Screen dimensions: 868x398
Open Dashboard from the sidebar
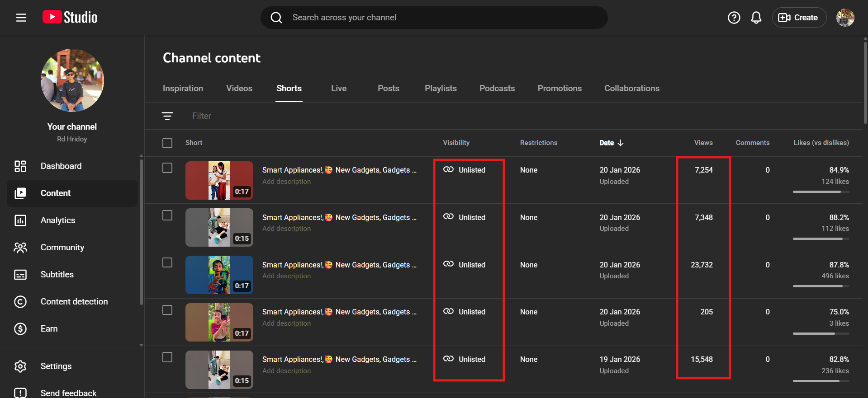(x=61, y=166)
